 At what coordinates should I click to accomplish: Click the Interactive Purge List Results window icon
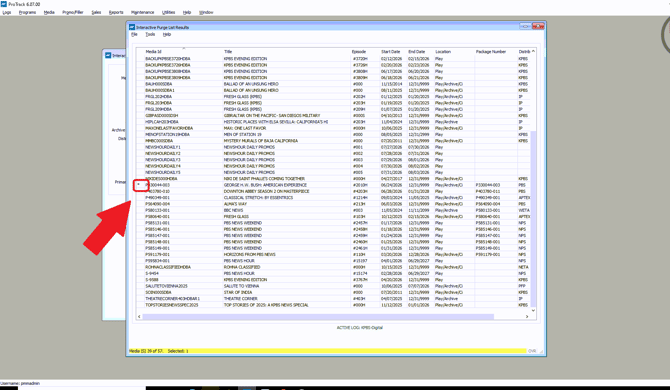[132, 27]
